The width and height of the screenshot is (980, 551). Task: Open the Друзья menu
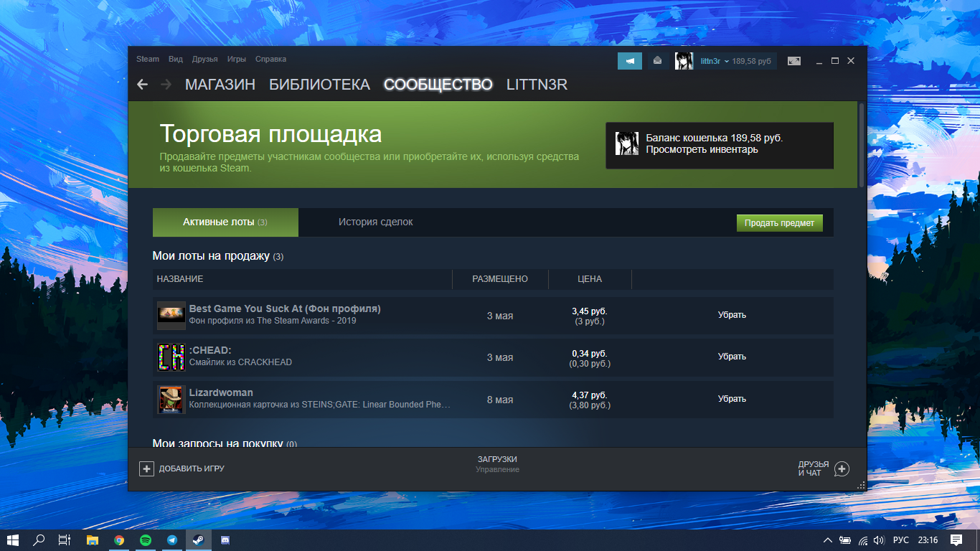[204, 59]
